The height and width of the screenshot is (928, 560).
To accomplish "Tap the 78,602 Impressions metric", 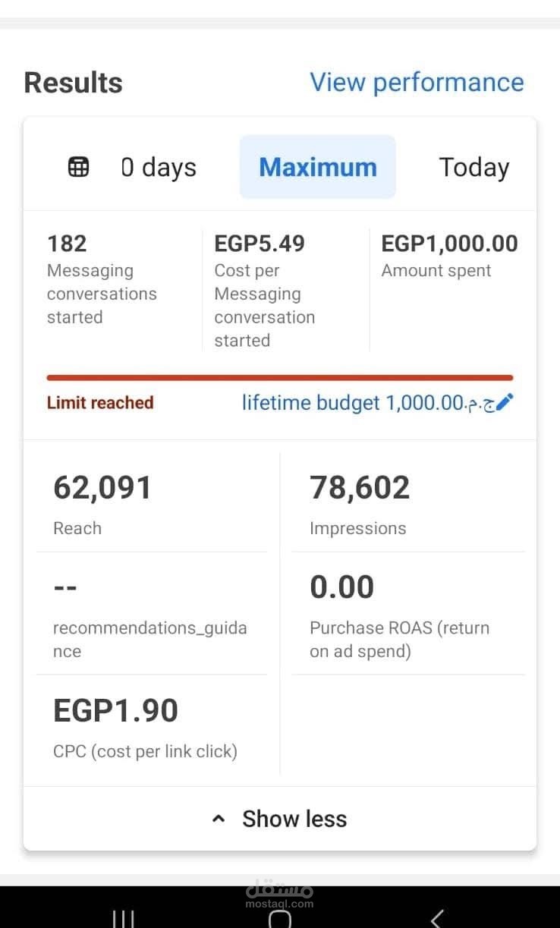I will (408, 504).
